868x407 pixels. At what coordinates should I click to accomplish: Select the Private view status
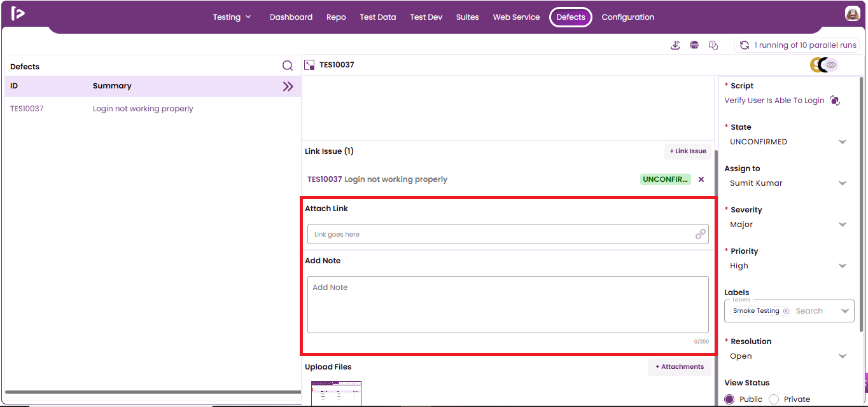point(774,399)
